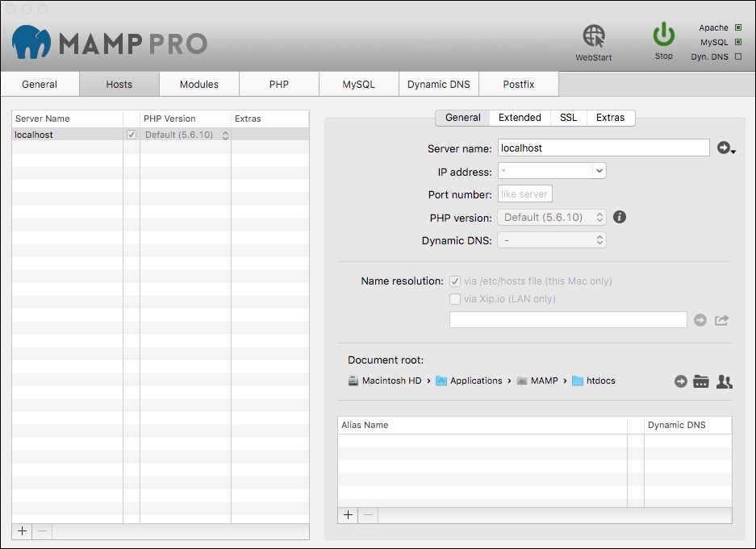Click htdocs folder icon in path
Viewport: 756px width, 549px height.
[578, 381]
